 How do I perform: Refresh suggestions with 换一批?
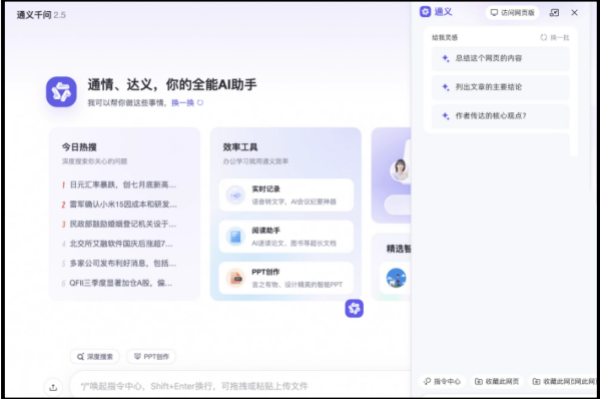[x=555, y=37]
